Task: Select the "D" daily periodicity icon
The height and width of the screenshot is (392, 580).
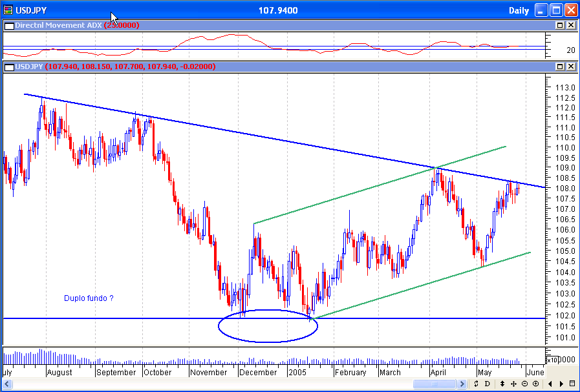Action: 488,384
